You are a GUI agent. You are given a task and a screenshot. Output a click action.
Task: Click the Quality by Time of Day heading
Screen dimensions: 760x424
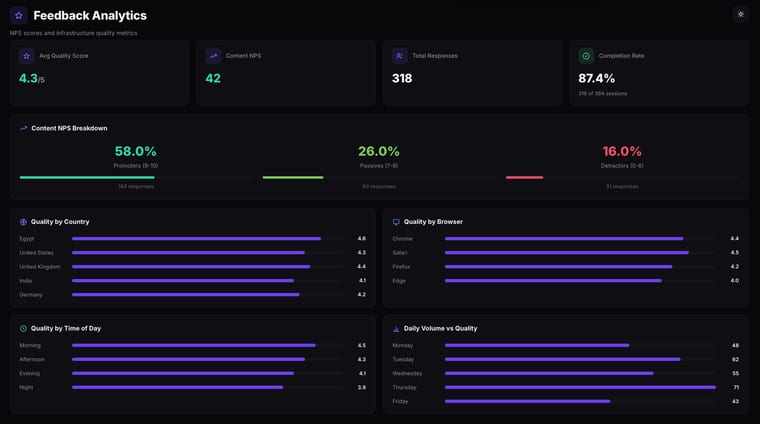pos(66,329)
